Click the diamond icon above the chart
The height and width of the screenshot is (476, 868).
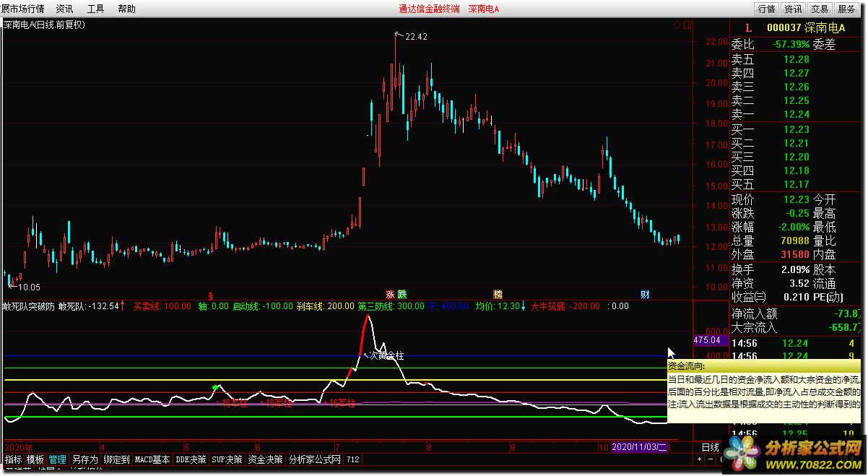click(677, 25)
